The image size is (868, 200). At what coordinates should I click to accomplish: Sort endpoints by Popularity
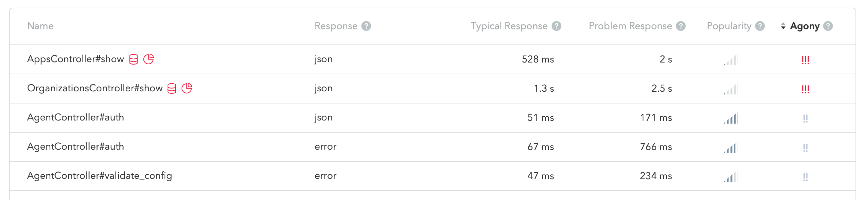[729, 26]
